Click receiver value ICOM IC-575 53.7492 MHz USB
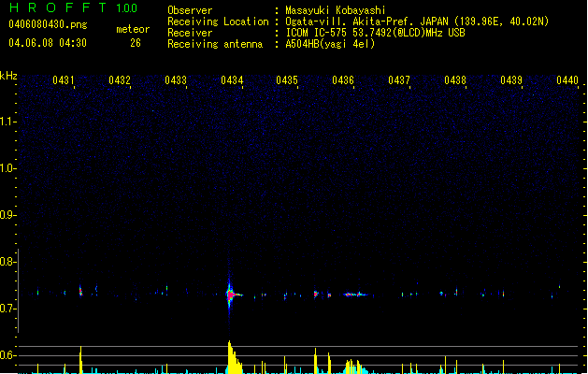This screenshot has width=588, height=374. pyautogui.click(x=375, y=33)
